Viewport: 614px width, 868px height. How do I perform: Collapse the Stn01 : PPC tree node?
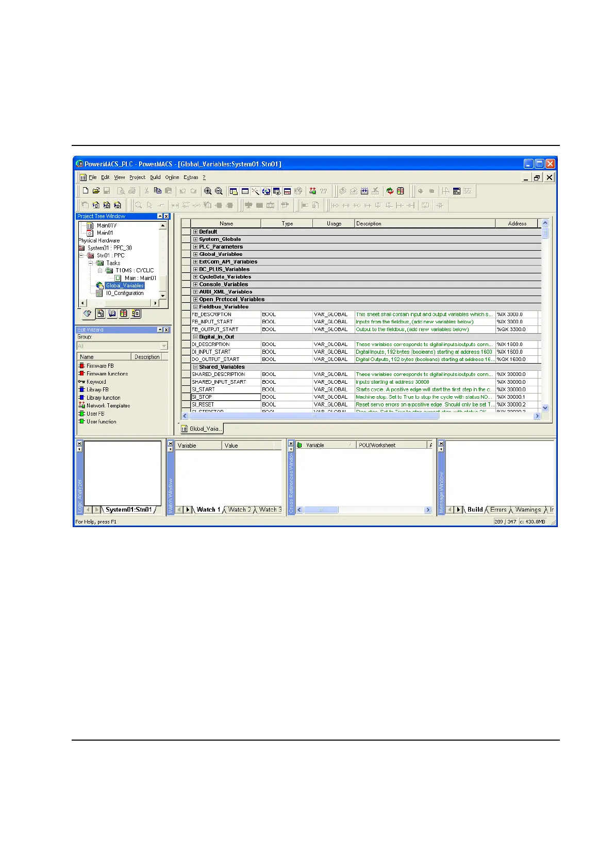tap(81, 255)
